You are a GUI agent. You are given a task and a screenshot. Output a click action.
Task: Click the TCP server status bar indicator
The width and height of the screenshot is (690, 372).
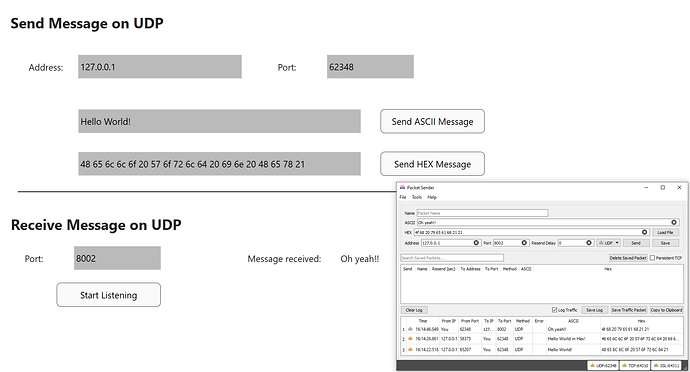pyautogui.click(x=635, y=365)
